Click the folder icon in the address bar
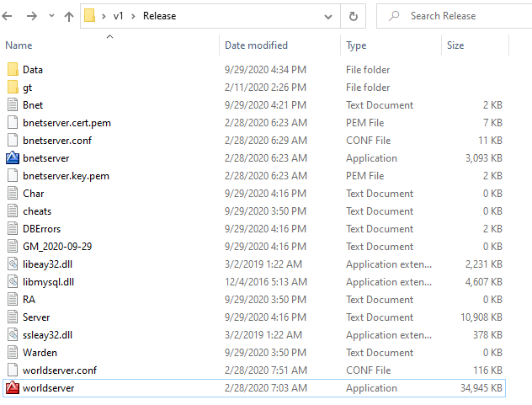 tap(89, 16)
